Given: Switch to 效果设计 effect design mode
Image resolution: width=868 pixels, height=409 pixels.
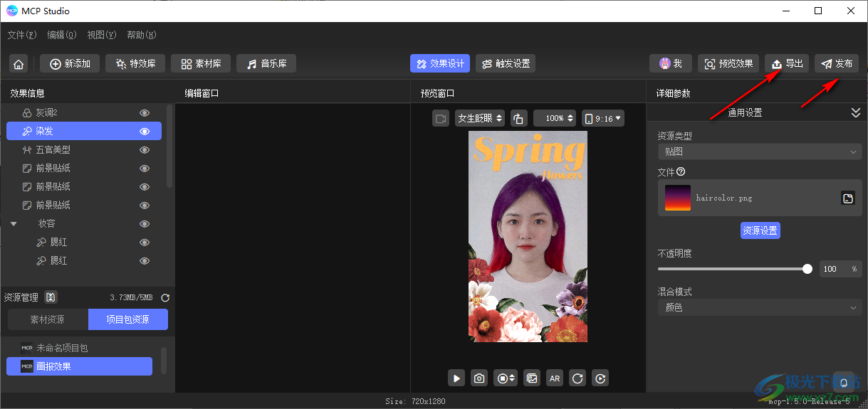Looking at the screenshot, I should coord(439,64).
